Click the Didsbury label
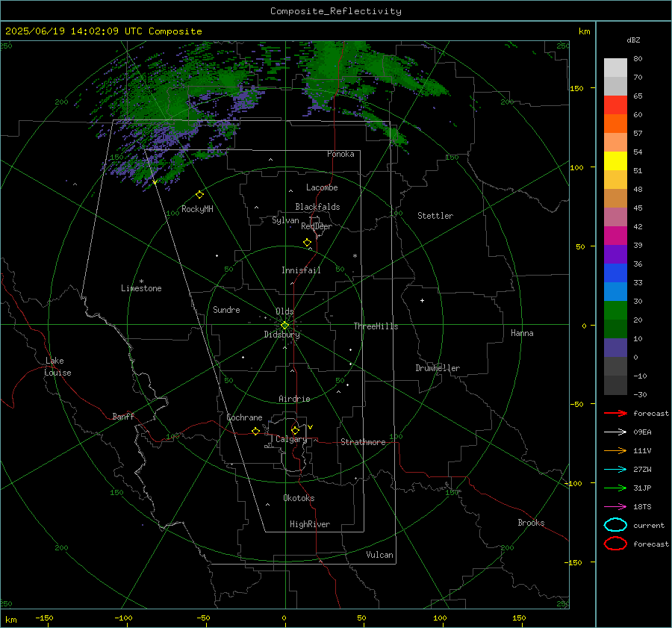This screenshot has width=672, height=628. click(x=281, y=335)
